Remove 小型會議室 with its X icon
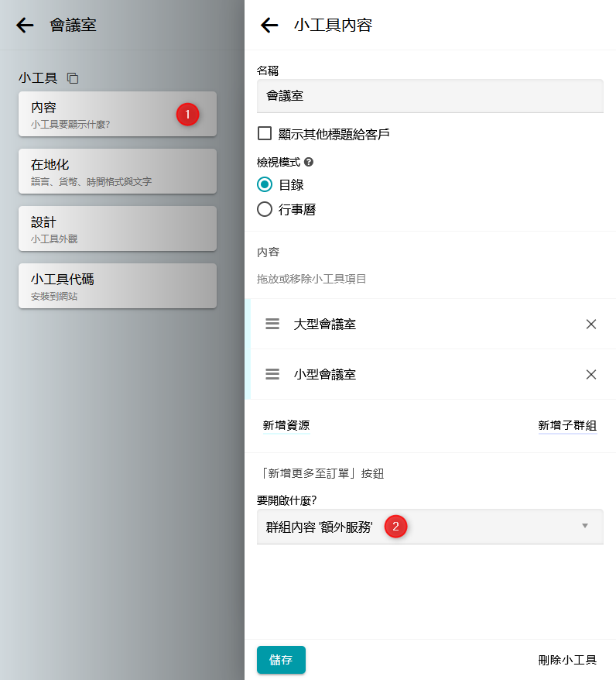 [591, 374]
